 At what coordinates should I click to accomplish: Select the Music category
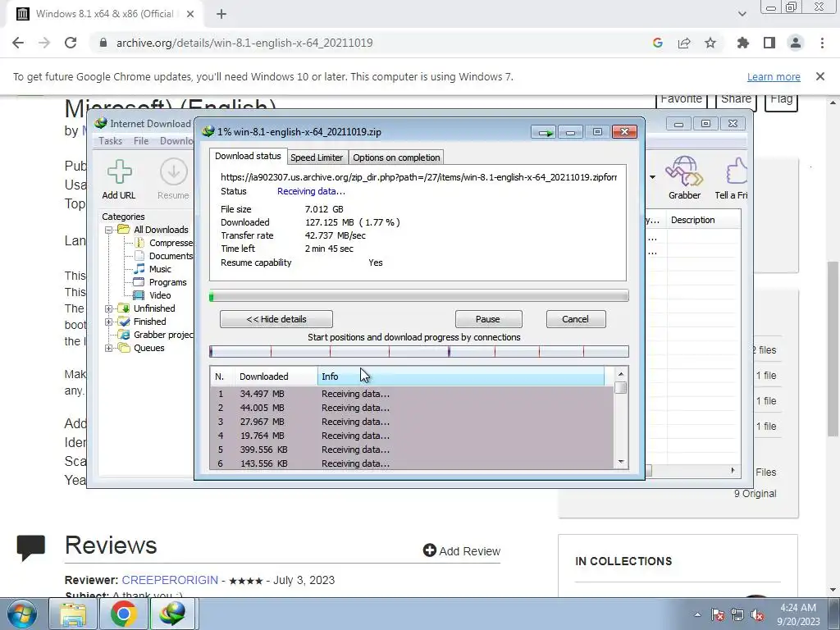tap(153, 269)
